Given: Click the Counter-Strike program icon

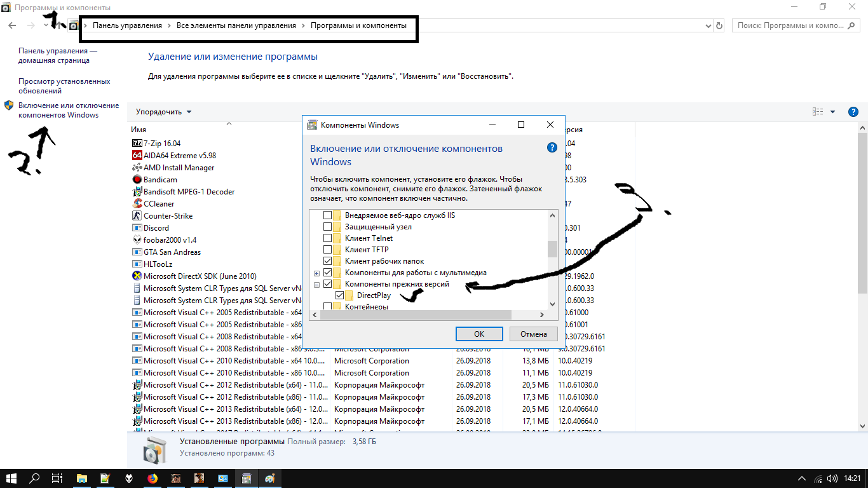Looking at the screenshot, I should tap(137, 216).
